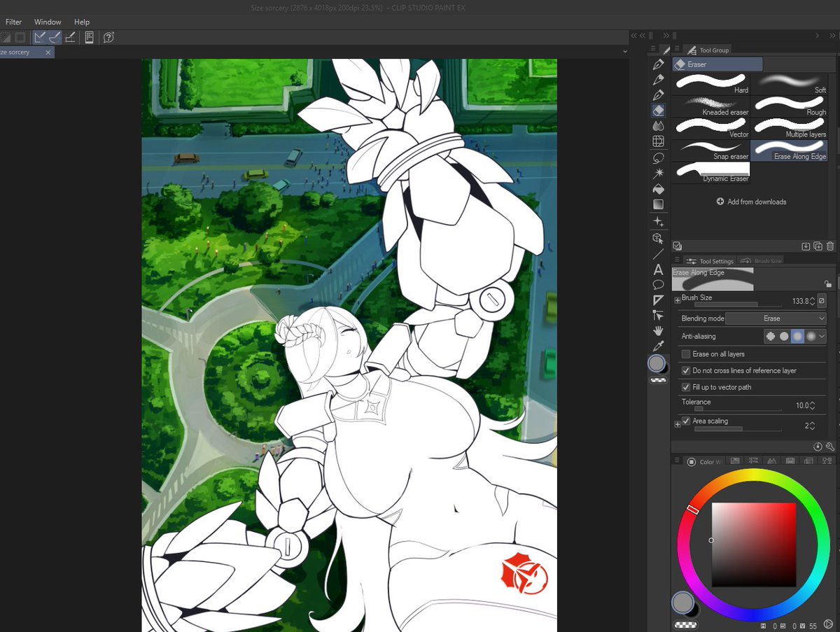The height and width of the screenshot is (632, 840).
Task: Expand the Area scaling plus button
Action: pyautogui.click(x=677, y=424)
